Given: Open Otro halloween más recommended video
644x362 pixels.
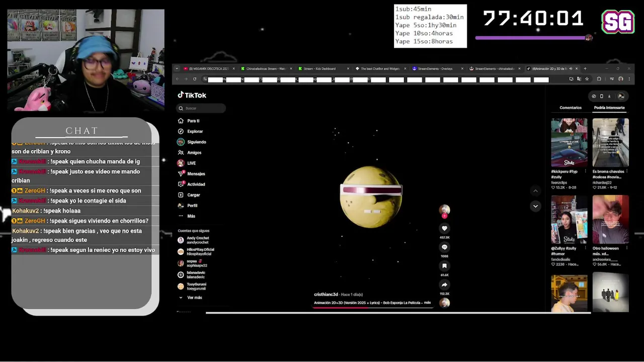Looking at the screenshot, I should coord(610,219).
